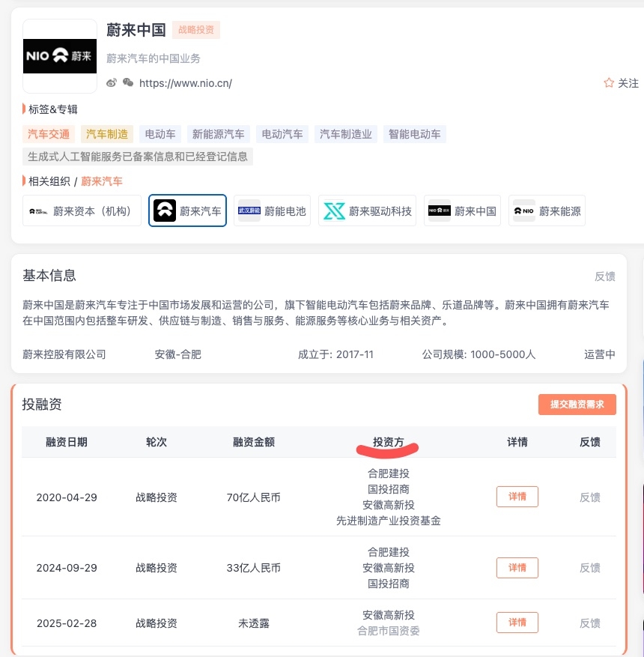Open 详情 for the 2024-09-29 round

517,568
